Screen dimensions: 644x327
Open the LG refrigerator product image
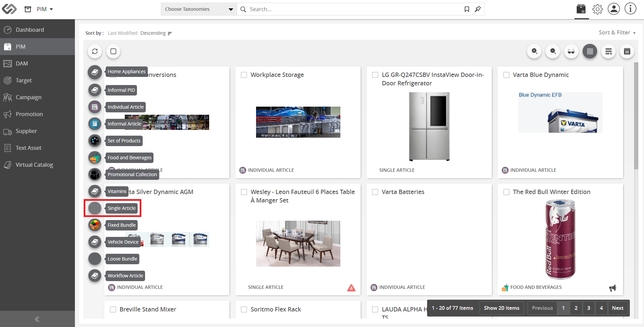click(429, 127)
